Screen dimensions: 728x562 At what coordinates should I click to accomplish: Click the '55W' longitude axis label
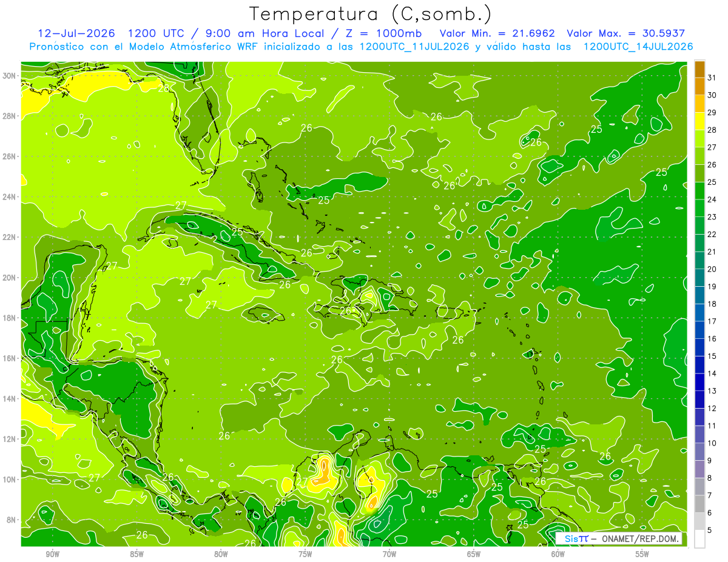[642, 554]
